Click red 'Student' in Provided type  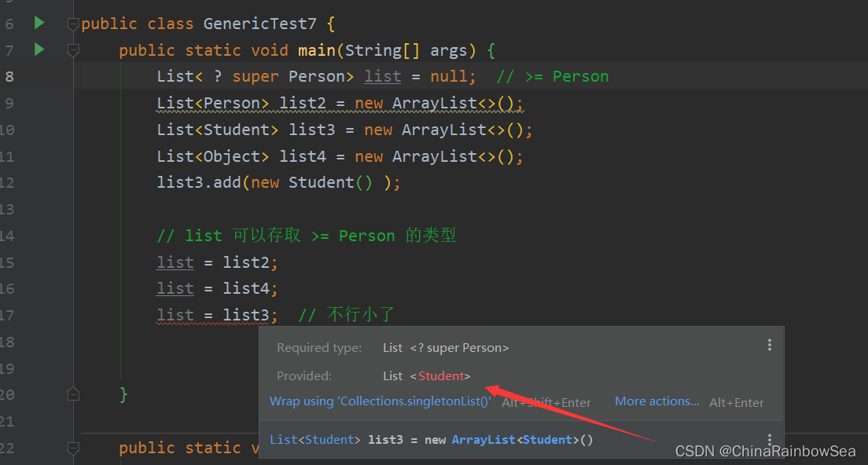(x=440, y=376)
